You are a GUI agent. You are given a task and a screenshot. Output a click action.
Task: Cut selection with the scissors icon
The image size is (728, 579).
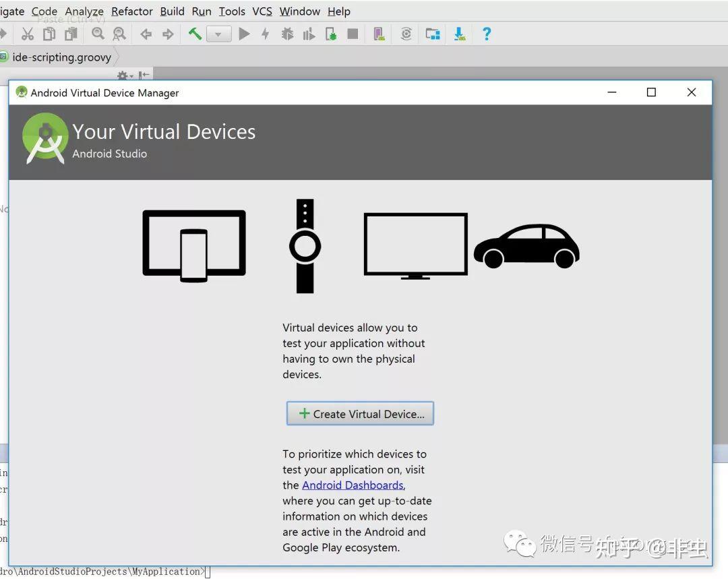tap(28, 34)
